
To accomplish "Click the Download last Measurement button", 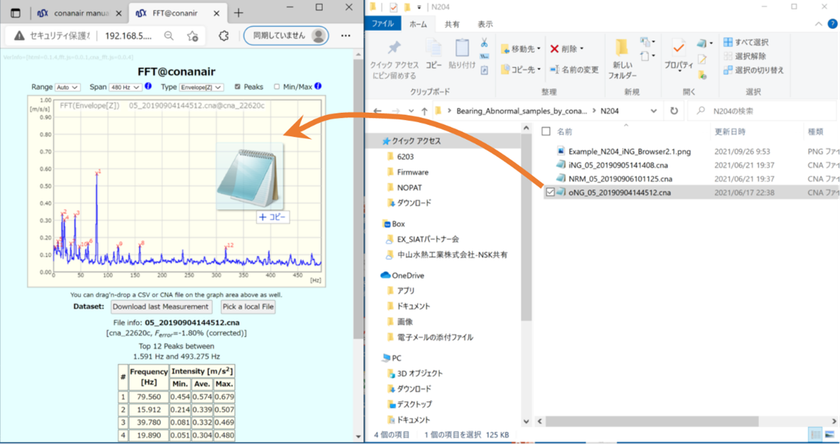I will pyautogui.click(x=161, y=307).
